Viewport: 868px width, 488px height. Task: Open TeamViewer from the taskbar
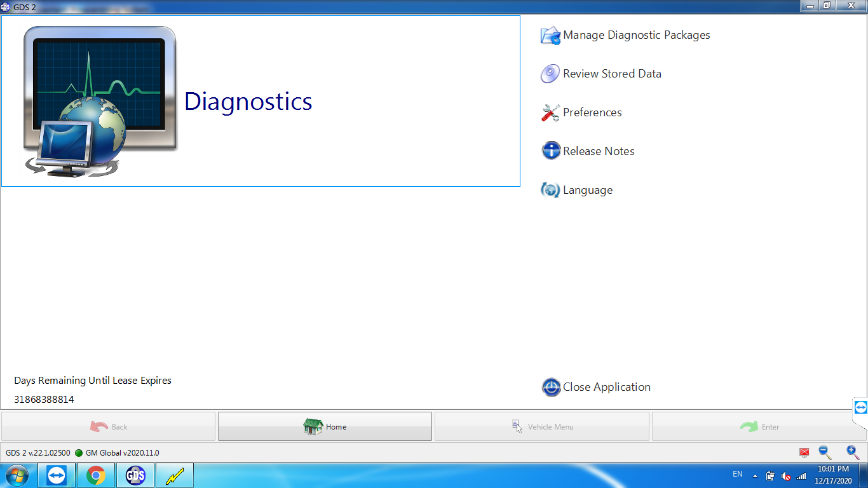(57, 475)
